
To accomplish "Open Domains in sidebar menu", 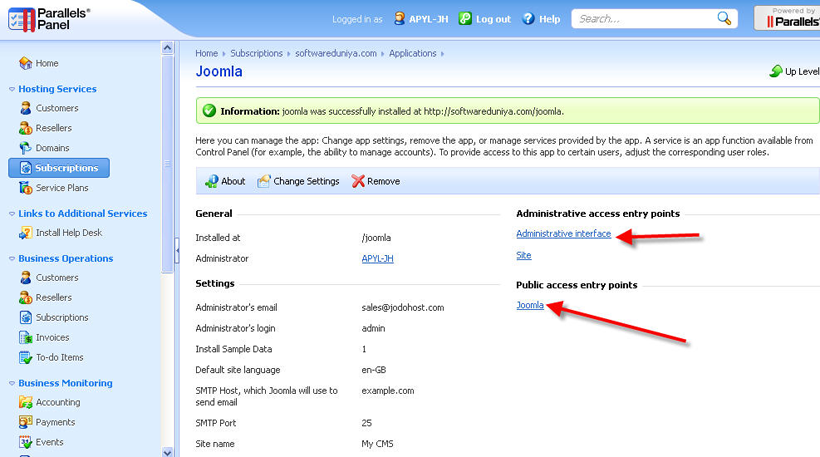I will [52, 148].
